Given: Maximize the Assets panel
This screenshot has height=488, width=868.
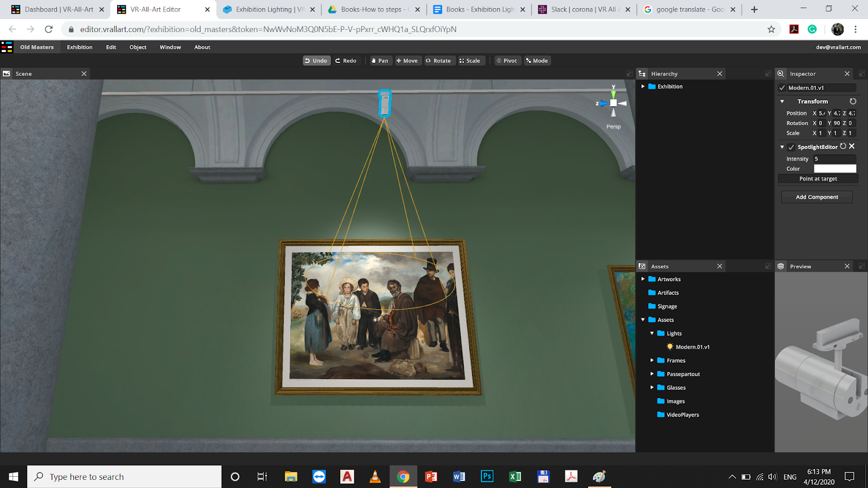Looking at the screenshot, I should (768, 266).
